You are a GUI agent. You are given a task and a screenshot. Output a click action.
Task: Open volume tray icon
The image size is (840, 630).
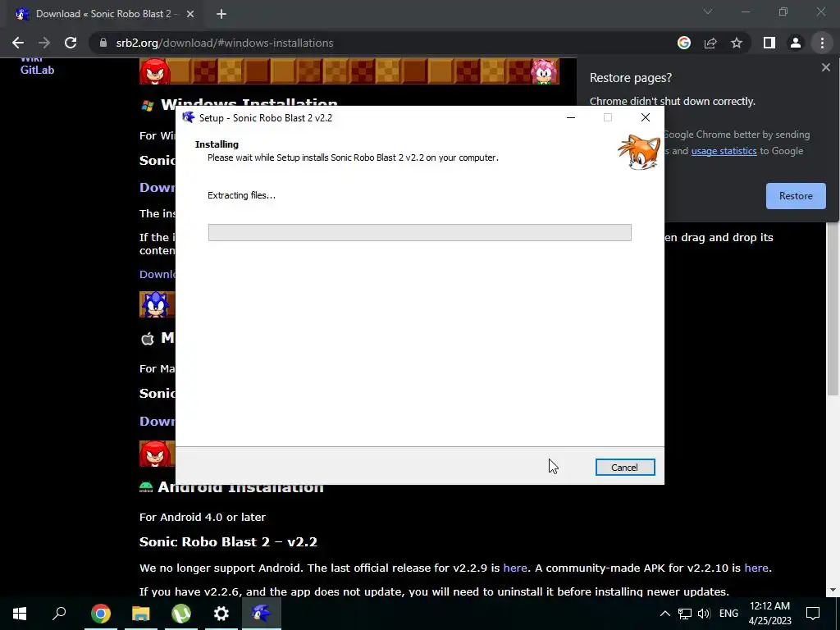[x=704, y=614]
